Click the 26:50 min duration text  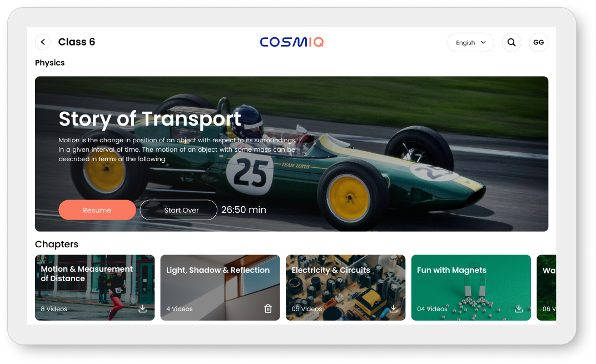[x=244, y=210]
